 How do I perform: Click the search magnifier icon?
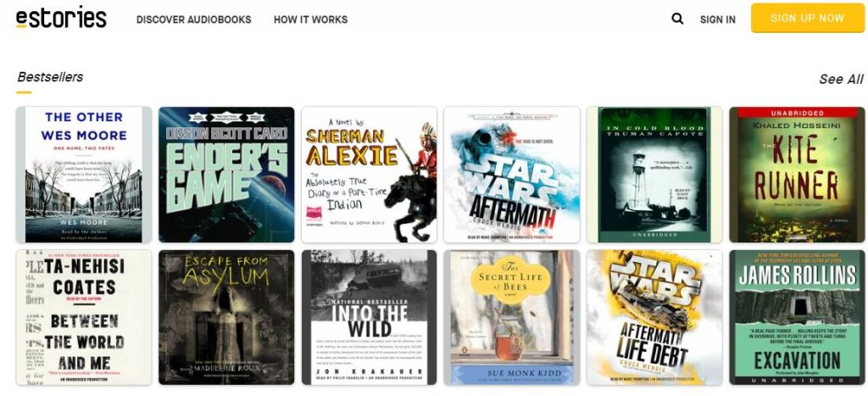[677, 19]
